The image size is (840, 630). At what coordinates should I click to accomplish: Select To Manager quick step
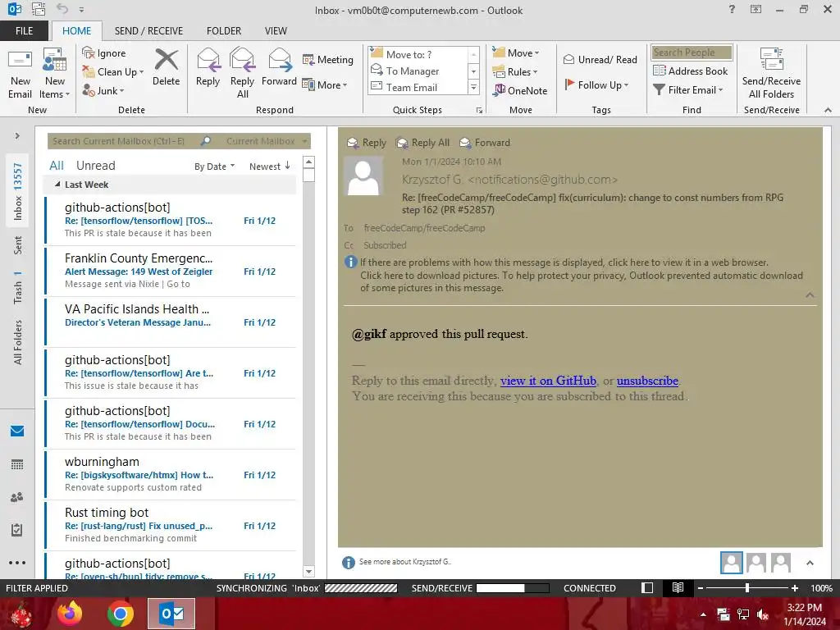pos(413,71)
